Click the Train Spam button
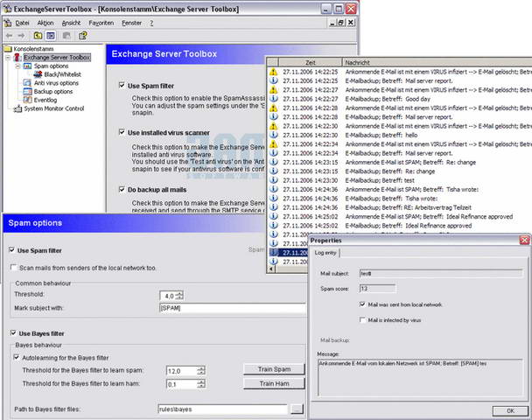Screen dimensions: 532x420 pos(274,369)
